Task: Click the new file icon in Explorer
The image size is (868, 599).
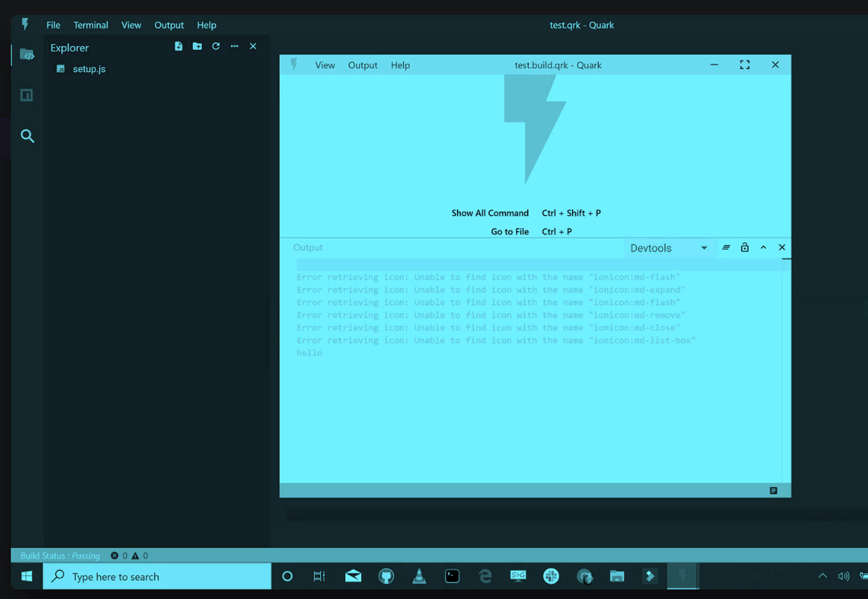Action: pyautogui.click(x=178, y=46)
